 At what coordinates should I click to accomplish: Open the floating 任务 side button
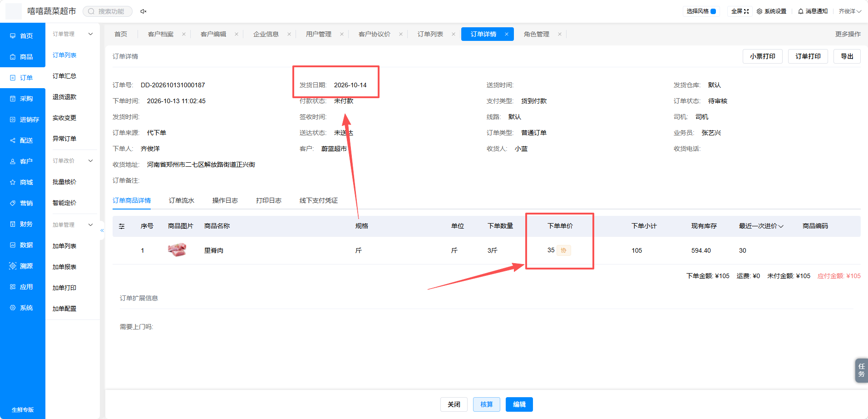861,370
